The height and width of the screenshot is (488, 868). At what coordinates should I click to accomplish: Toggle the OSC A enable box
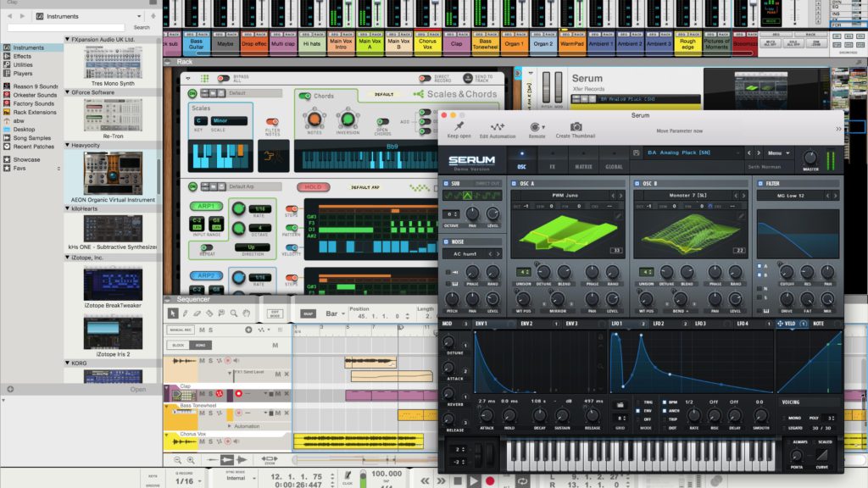tap(514, 183)
